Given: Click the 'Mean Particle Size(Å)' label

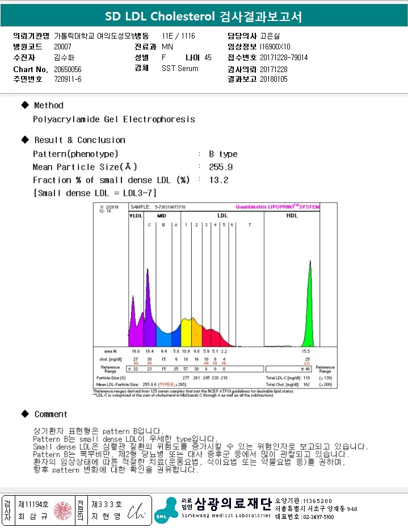Looking at the screenshot, I should (x=85, y=167).
